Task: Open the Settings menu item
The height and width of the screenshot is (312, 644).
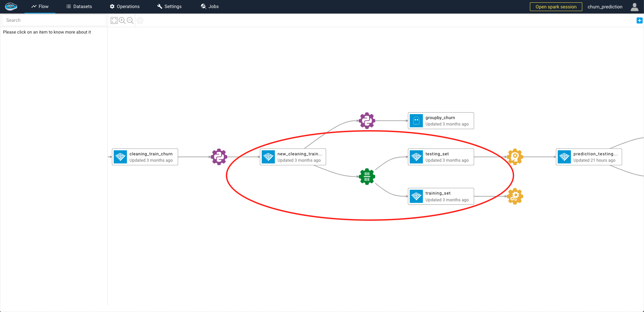Action: [x=169, y=6]
